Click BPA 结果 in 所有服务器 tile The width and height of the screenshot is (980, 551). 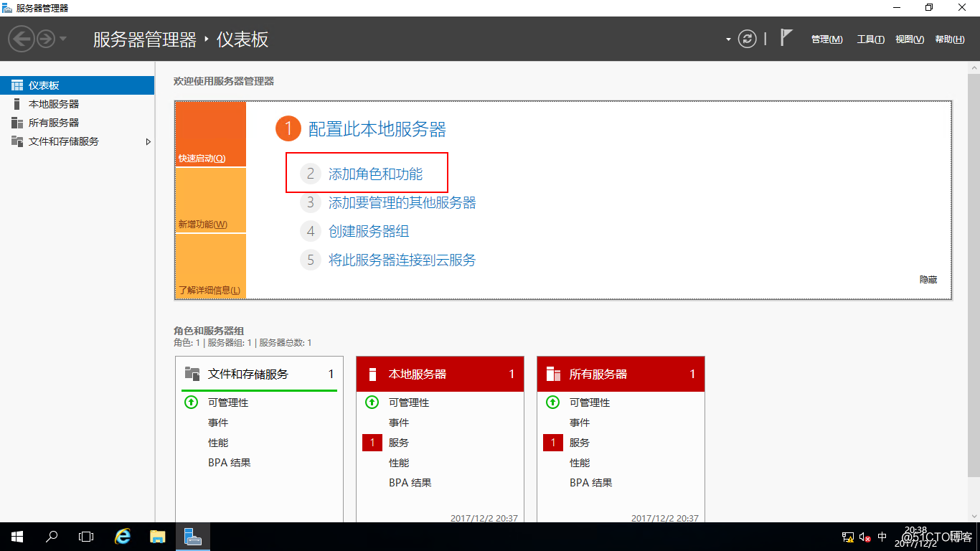[x=591, y=483]
